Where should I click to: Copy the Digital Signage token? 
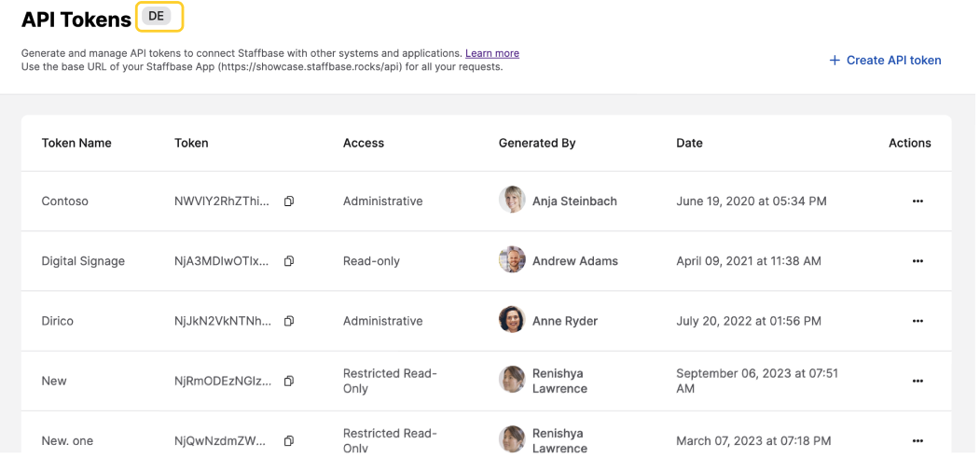[x=289, y=261]
